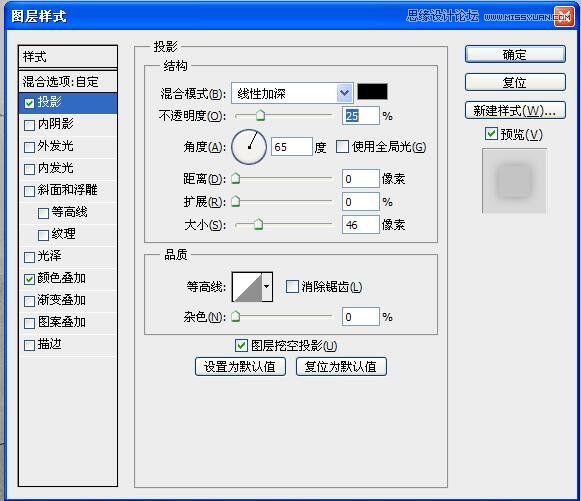581x501 pixels.
Task: Select the 内阴影 row label
Action: 56,124
